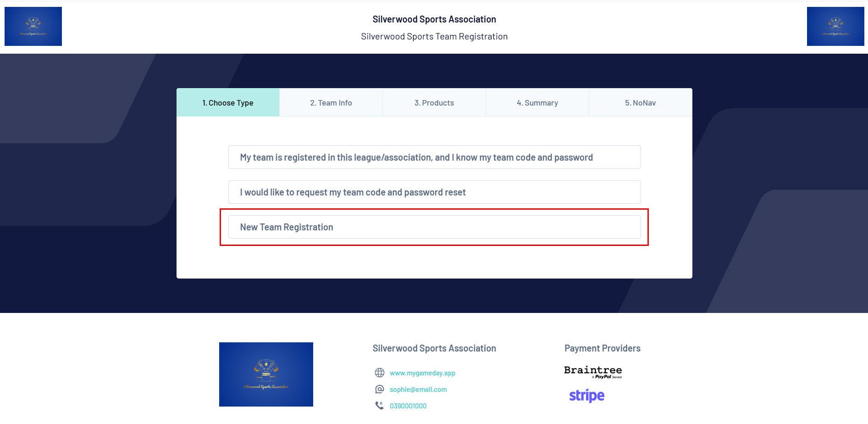Screen dimensions: 868x424
Task: Click the Braintree PayPal logo
Action: tap(593, 372)
